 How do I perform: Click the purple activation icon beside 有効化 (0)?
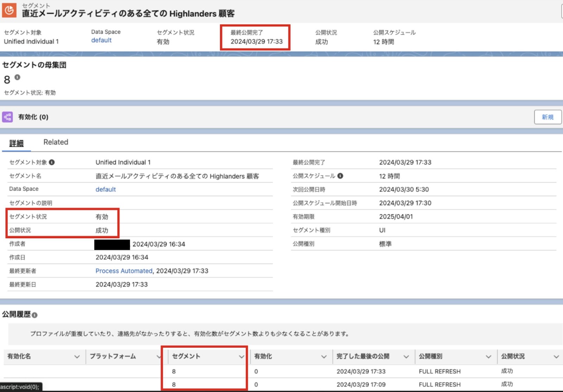click(7, 117)
